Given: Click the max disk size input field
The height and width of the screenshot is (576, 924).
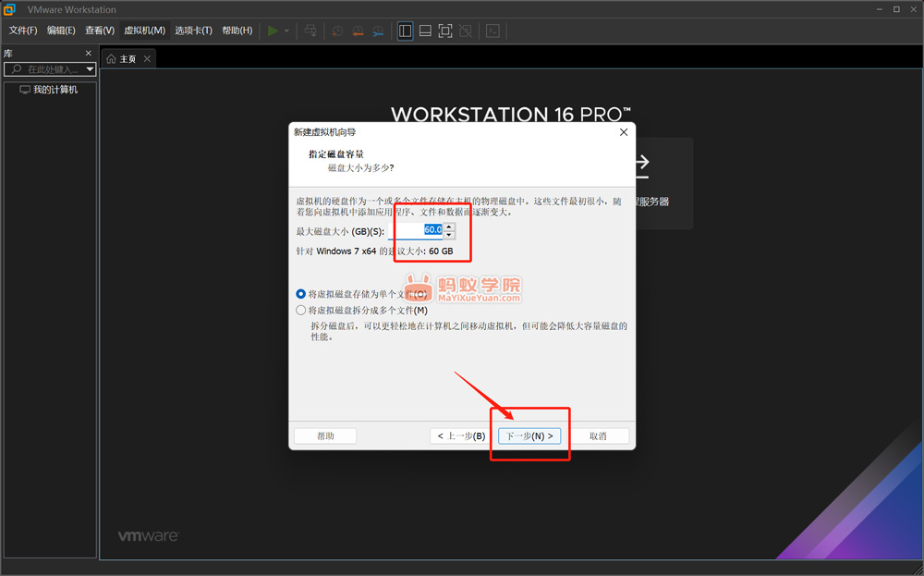Looking at the screenshot, I should (x=416, y=230).
